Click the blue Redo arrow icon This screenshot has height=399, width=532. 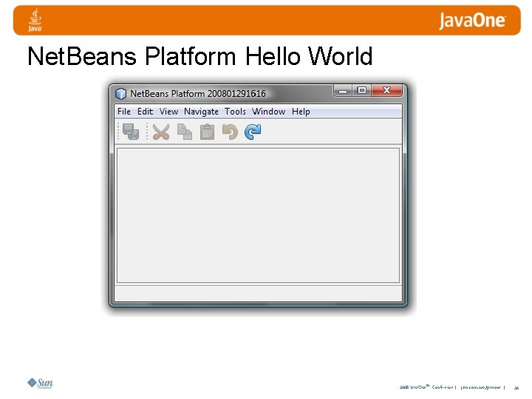[253, 132]
